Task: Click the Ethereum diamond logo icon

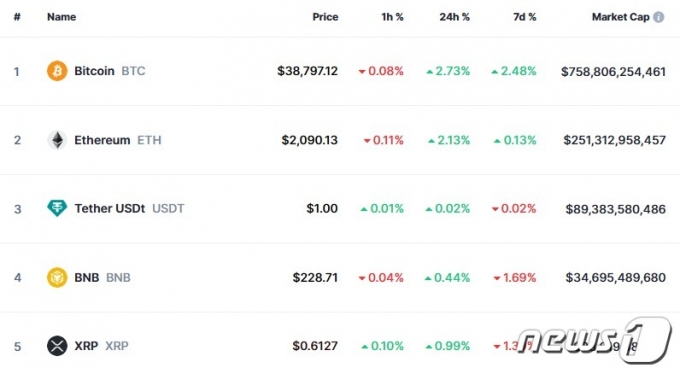Action: [57, 140]
